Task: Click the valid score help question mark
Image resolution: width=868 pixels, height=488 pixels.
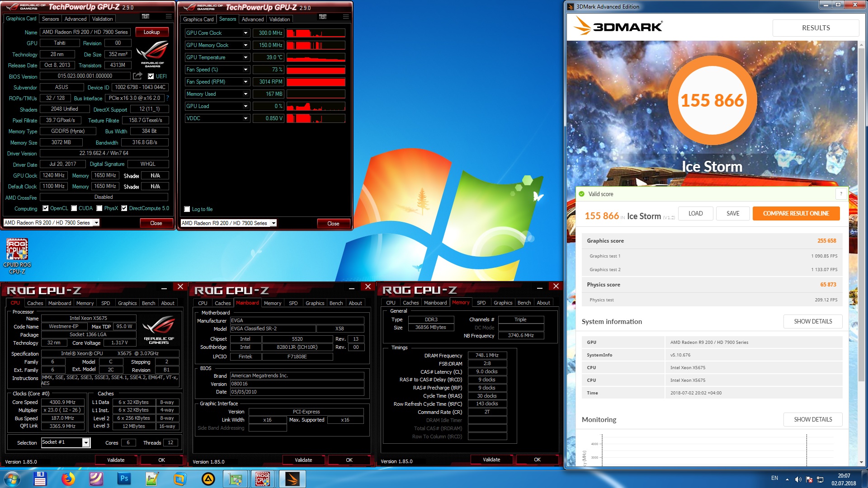Action: pos(841,194)
